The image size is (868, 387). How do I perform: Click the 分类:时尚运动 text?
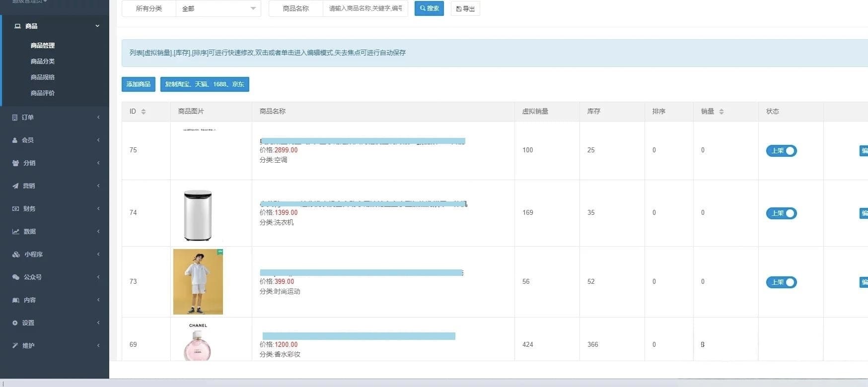coord(280,292)
